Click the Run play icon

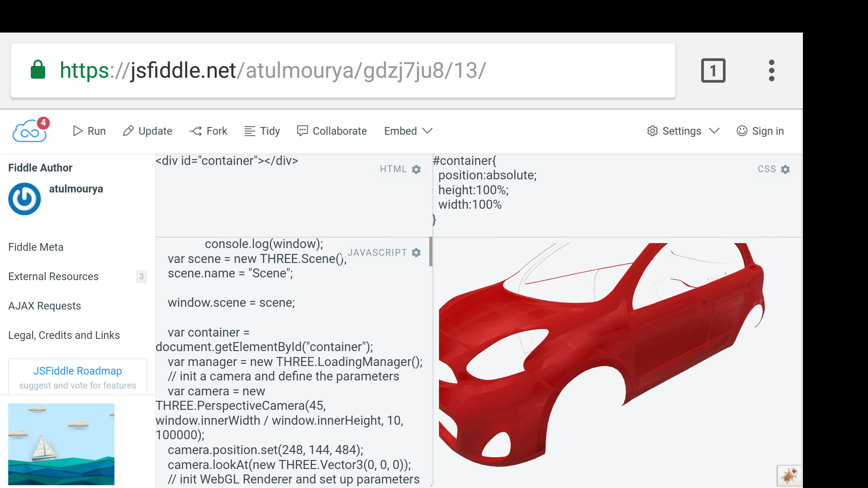click(x=78, y=131)
